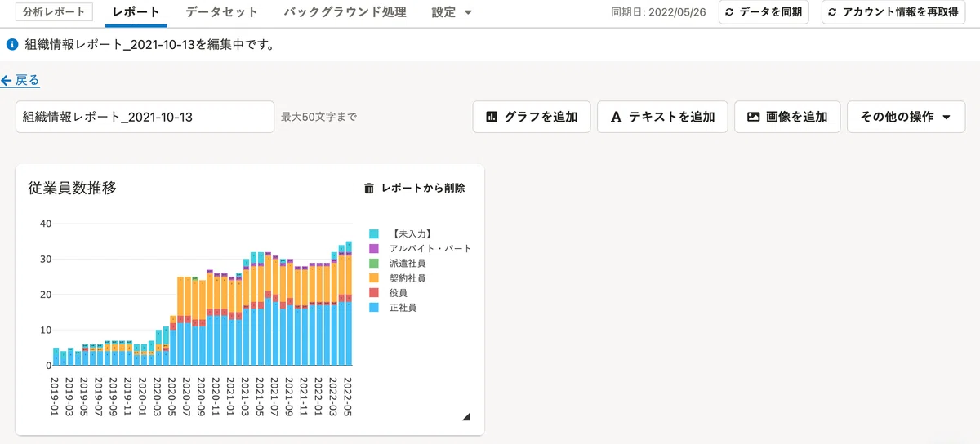
Task: Click the 従業員数推移 chart title
Action: pos(73,188)
